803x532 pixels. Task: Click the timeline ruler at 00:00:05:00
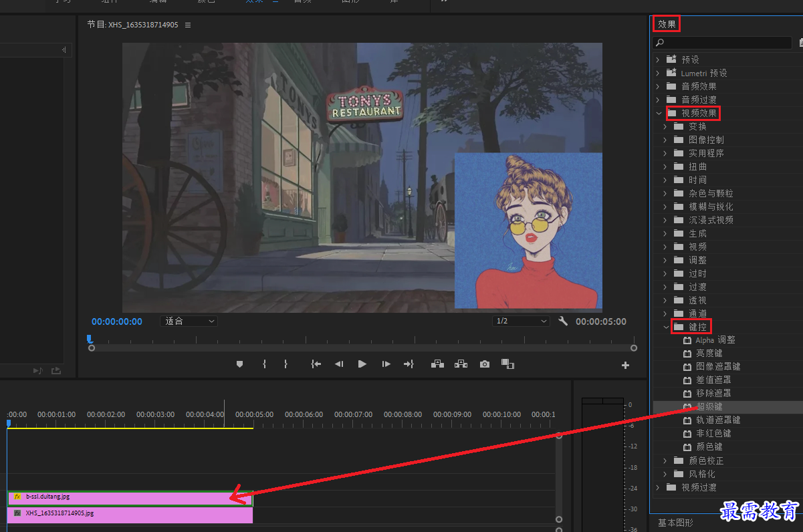(x=254, y=415)
